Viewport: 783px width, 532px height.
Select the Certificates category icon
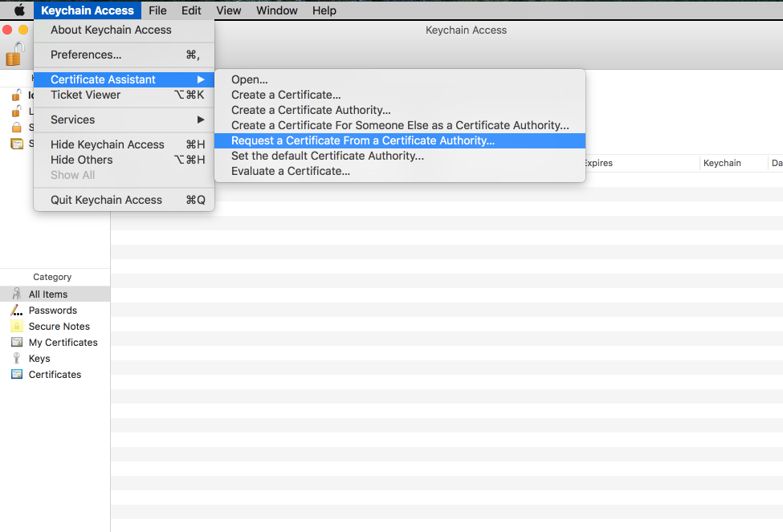(17, 374)
